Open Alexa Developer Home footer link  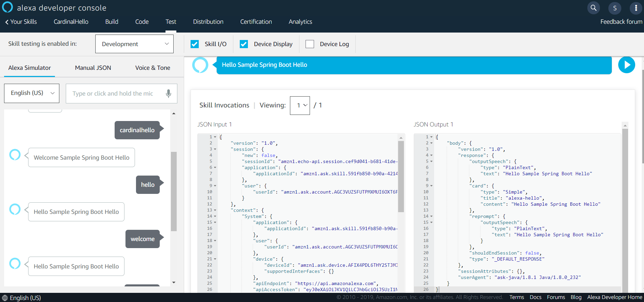(x=614, y=297)
